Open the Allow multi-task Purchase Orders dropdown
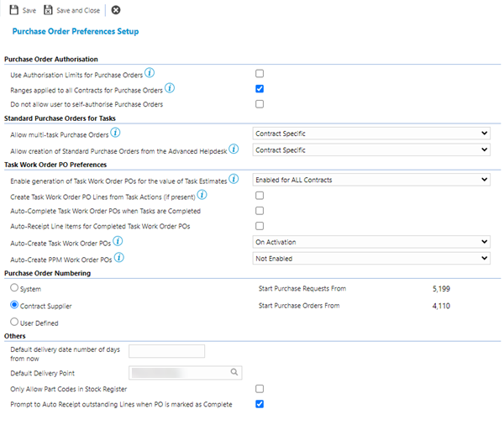This screenshot has height=425, width=504. (x=371, y=134)
